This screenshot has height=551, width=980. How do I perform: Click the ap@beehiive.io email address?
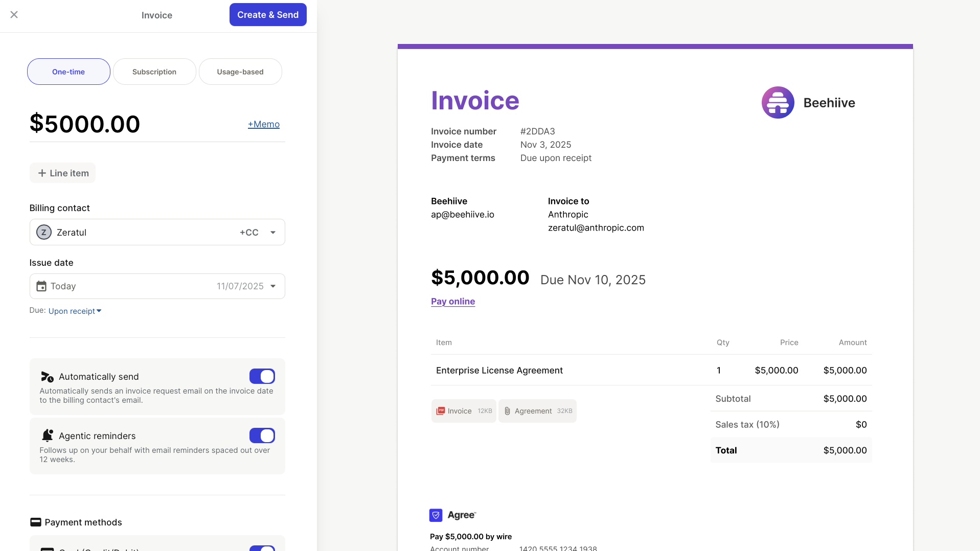pos(463,214)
